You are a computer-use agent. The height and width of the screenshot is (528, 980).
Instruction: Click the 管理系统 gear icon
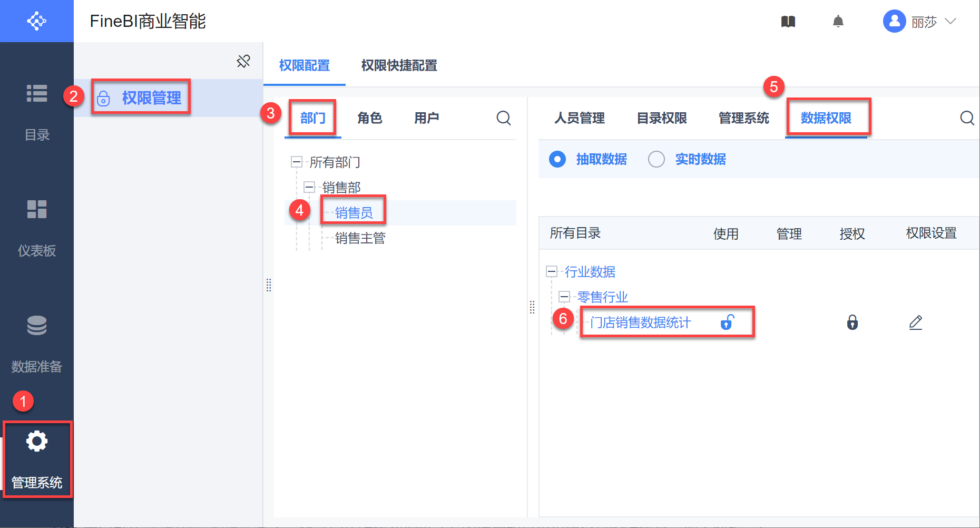tap(37, 442)
